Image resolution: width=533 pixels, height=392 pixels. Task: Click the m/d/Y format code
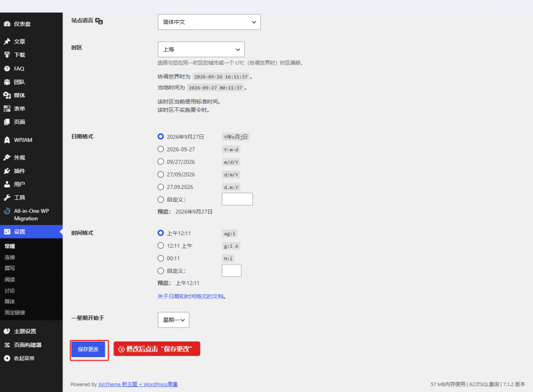click(231, 162)
